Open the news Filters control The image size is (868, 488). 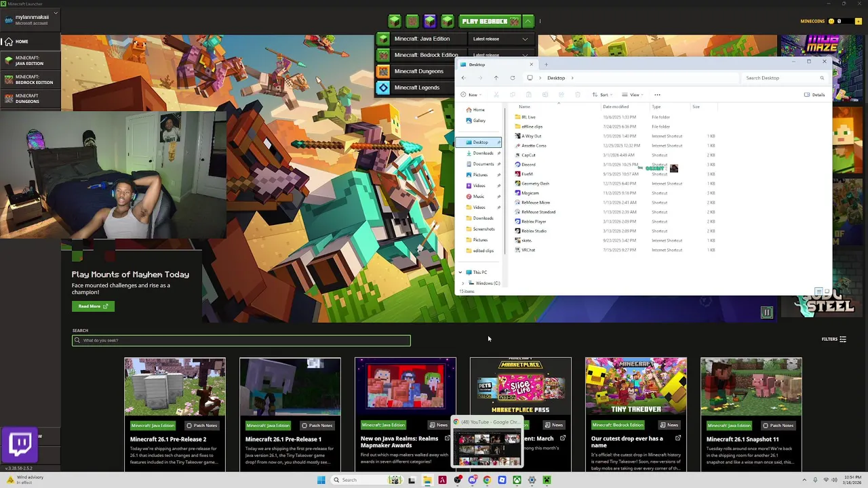coord(833,339)
